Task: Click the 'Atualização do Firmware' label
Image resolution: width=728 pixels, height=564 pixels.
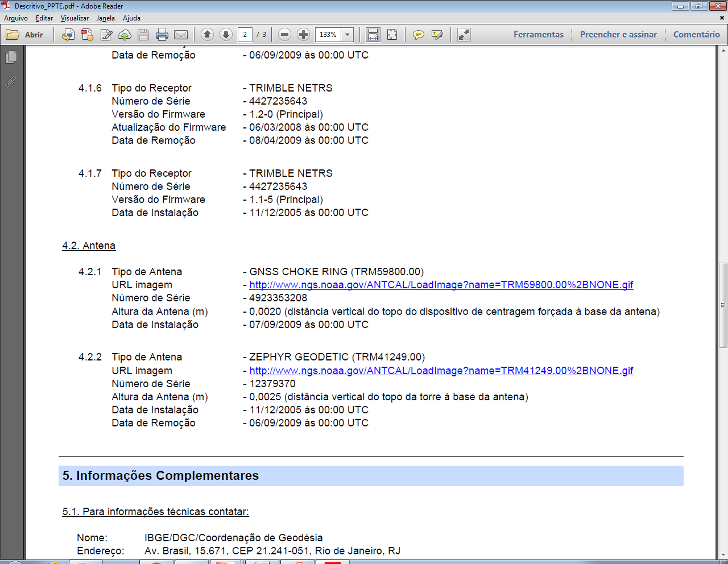Action: (169, 127)
